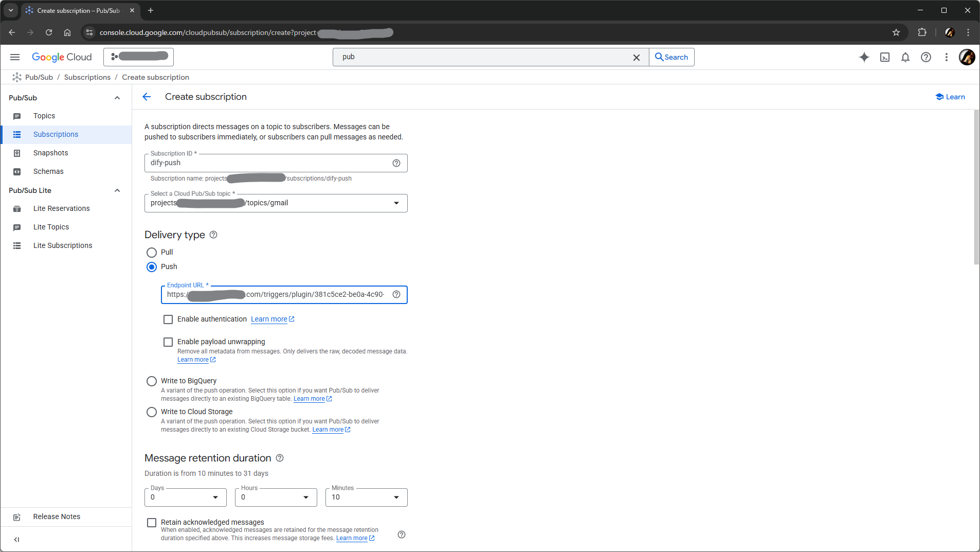Open Snapshots in the sidebar

click(50, 153)
